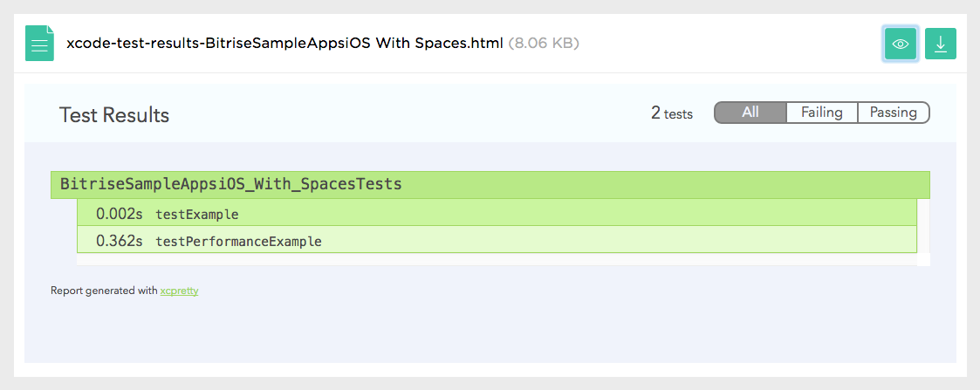Viewport: 980px width, 390px height.
Task: Click the Report generated with text
Action: (104, 291)
